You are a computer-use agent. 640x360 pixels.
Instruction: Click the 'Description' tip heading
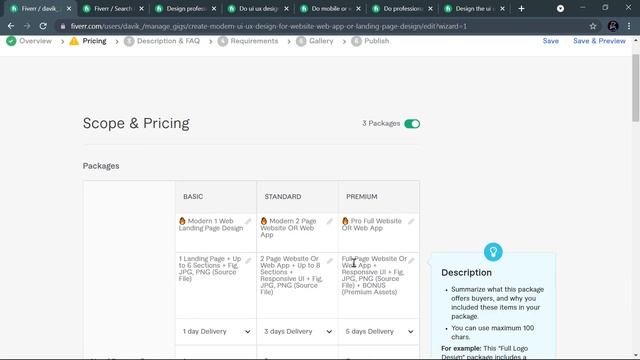point(466,273)
